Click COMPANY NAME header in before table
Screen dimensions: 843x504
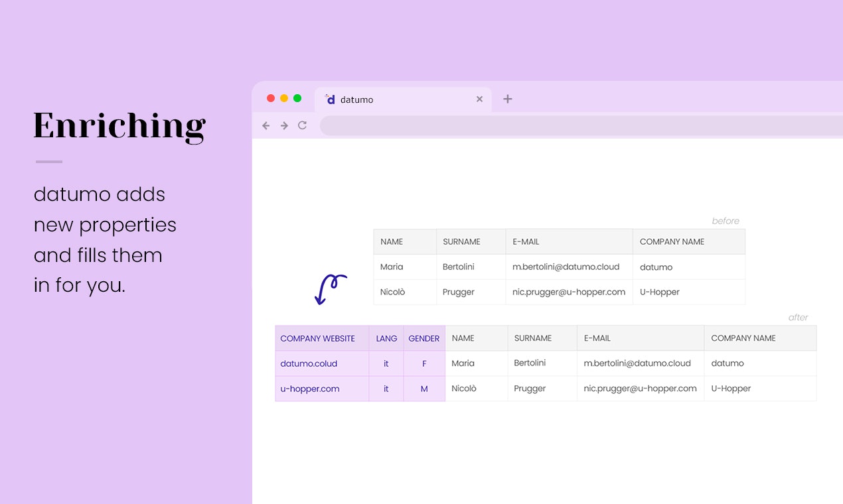[x=689, y=241]
